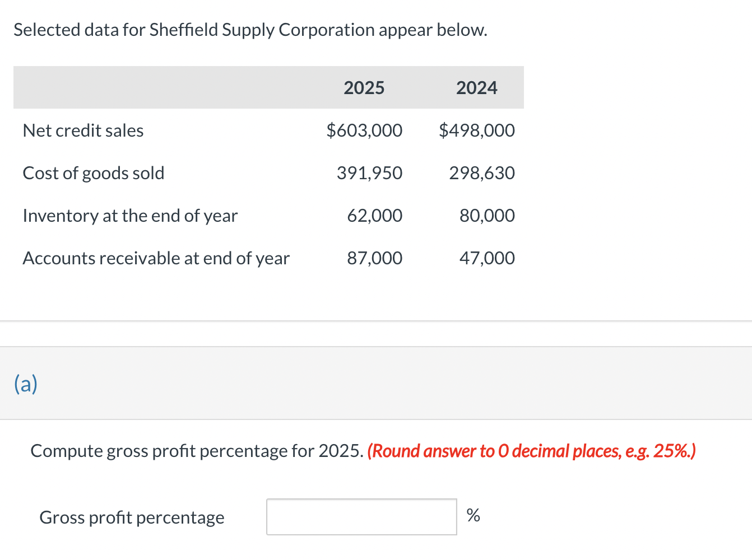Select the 2025 column header

[x=364, y=87]
